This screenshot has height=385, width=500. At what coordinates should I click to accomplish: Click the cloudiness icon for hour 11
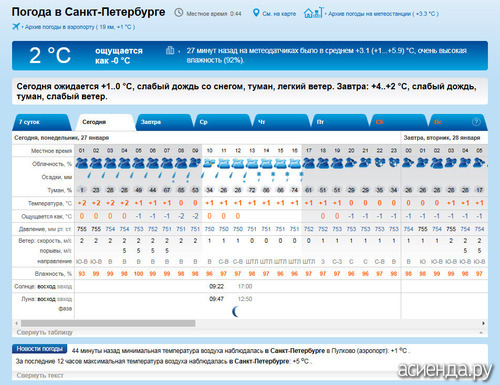(223, 163)
